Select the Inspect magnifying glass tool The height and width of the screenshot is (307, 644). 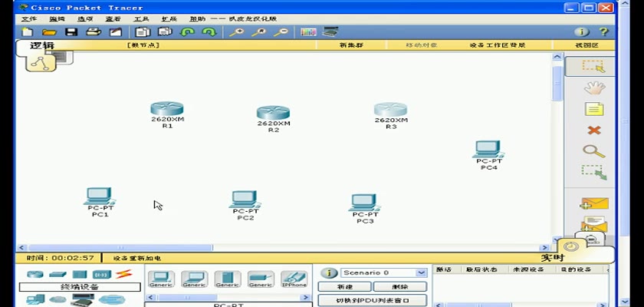(593, 151)
